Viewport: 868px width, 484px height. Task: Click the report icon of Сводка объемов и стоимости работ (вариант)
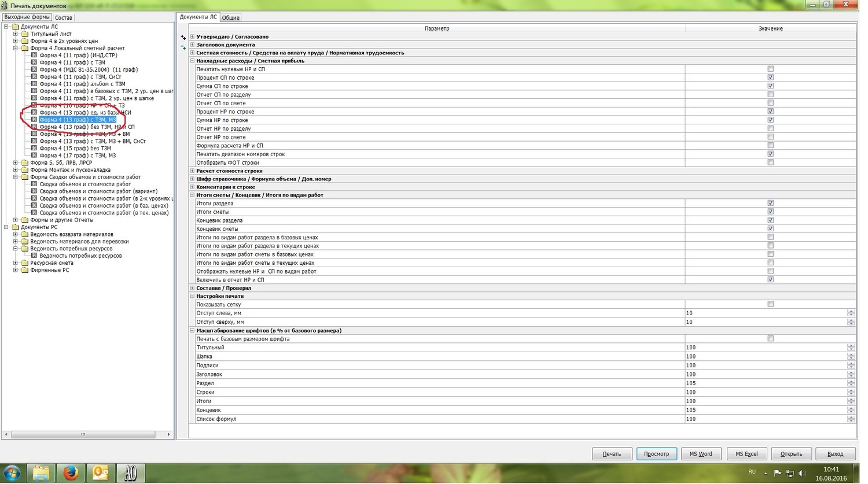34,191
